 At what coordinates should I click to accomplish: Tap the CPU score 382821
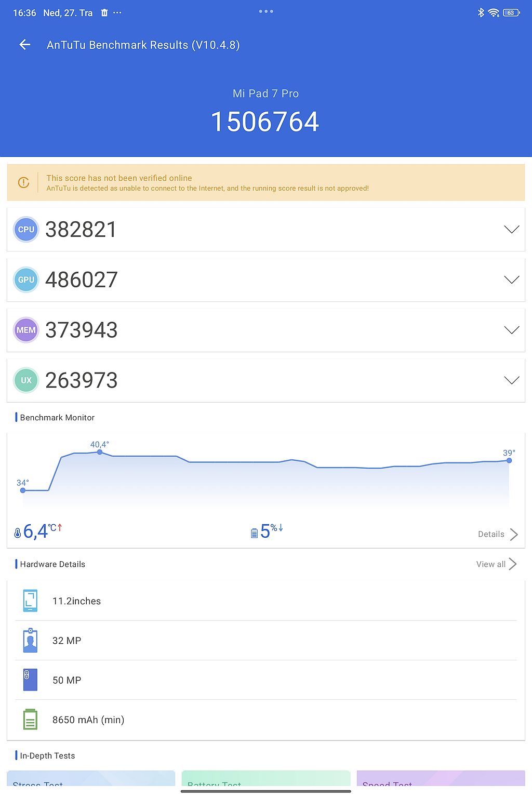tap(81, 229)
